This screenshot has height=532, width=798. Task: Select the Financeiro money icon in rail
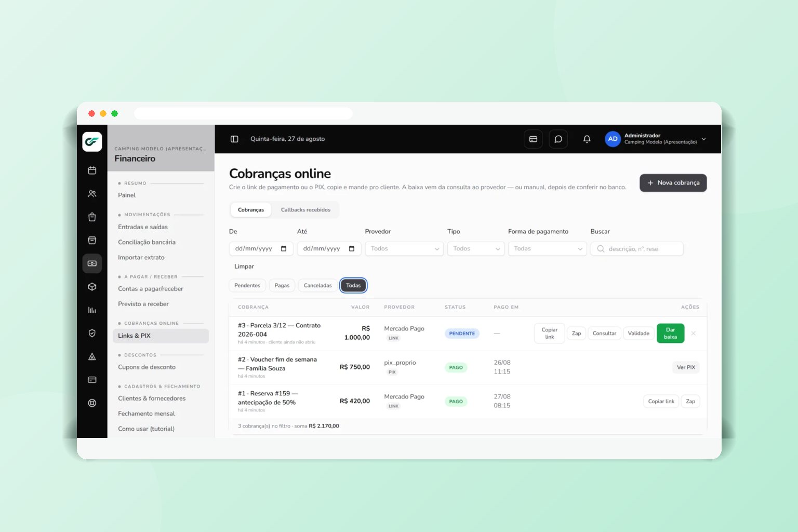click(92, 263)
